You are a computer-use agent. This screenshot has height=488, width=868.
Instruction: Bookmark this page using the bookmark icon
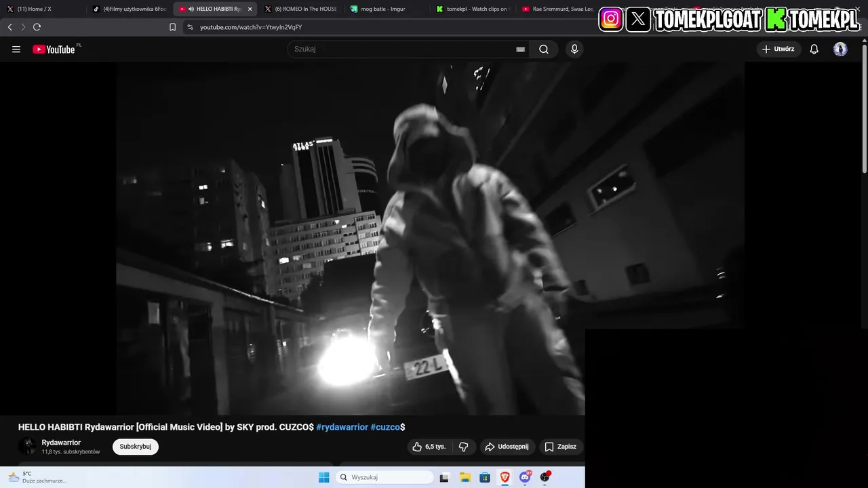point(172,27)
